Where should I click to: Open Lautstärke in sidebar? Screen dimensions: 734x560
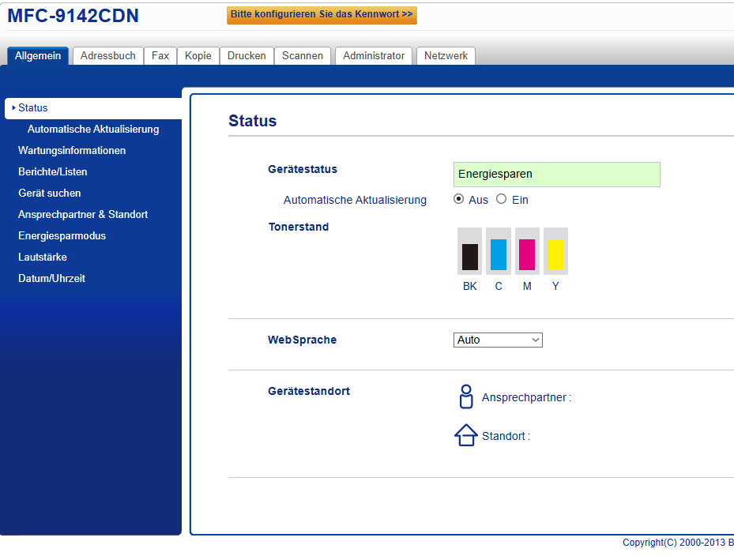coord(42,257)
